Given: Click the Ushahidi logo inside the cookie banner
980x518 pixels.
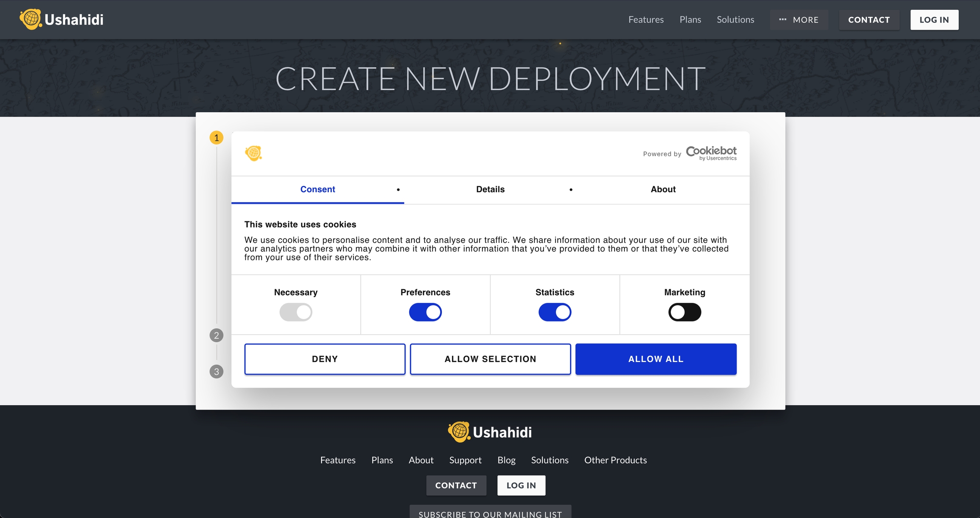Looking at the screenshot, I should pos(253,153).
